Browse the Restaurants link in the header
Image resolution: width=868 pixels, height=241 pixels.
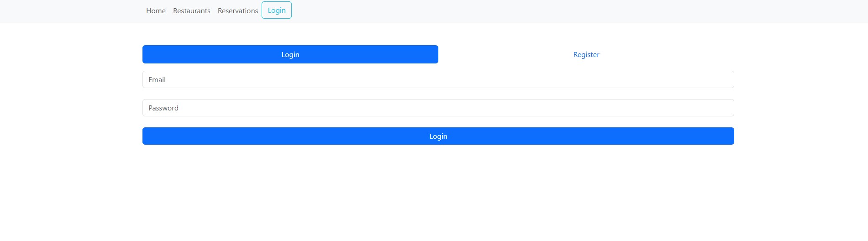pyautogui.click(x=192, y=11)
